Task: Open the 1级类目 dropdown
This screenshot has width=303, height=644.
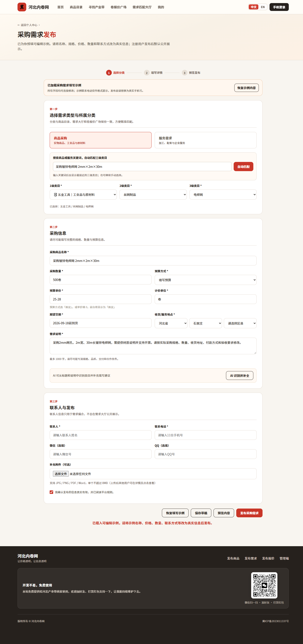Action: click(x=83, y=195)
